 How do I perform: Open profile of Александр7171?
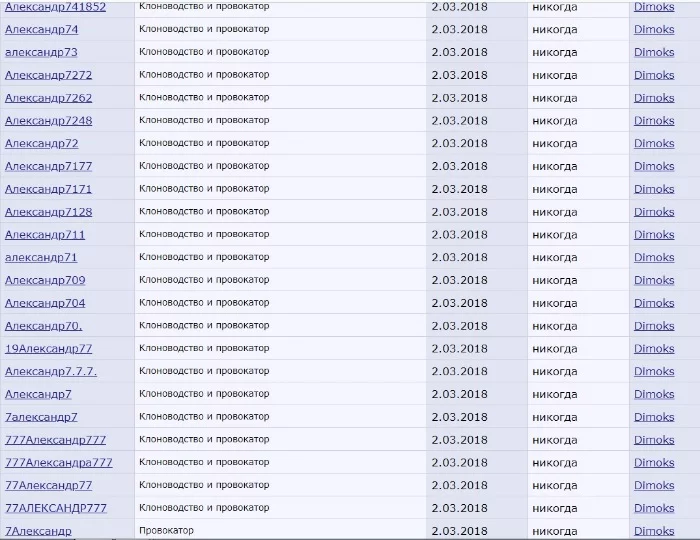tap(48, 189)
